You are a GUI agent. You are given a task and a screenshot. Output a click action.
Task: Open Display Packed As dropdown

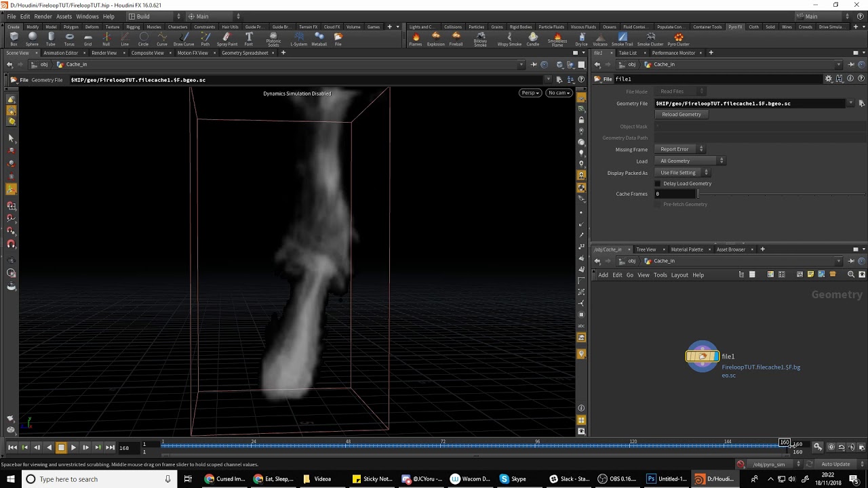[684, 173]
